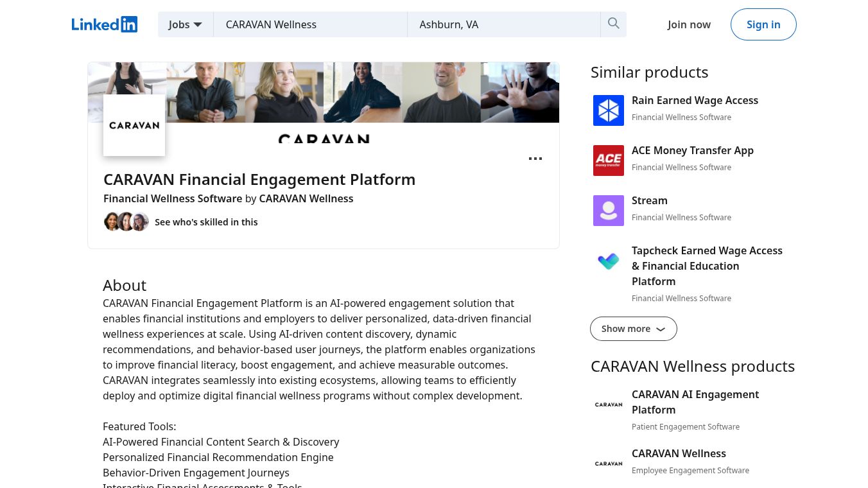This screenshot has height=488, width=868.
Task: Open the Tapcheck checkmark logo
Action: 608,261
